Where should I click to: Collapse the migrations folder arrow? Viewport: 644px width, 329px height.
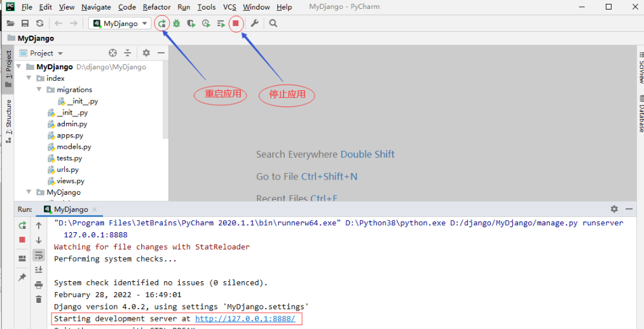click(x=39, y=90)
